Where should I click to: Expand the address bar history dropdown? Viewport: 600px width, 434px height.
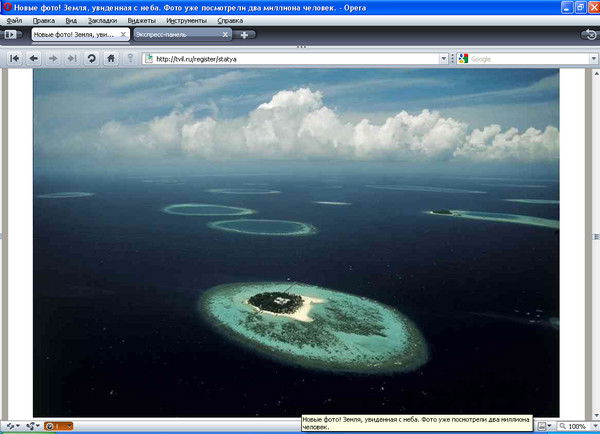pos(444,59)
